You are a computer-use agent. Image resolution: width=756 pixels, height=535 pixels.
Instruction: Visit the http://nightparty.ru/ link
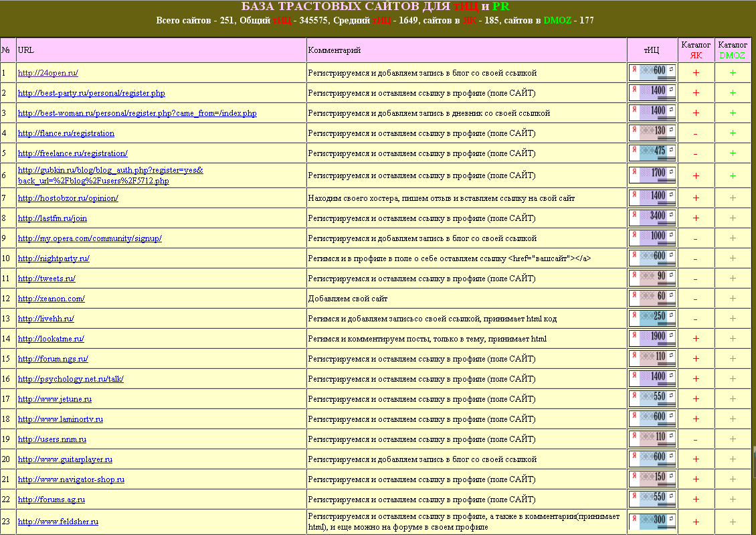click(54, 258)
